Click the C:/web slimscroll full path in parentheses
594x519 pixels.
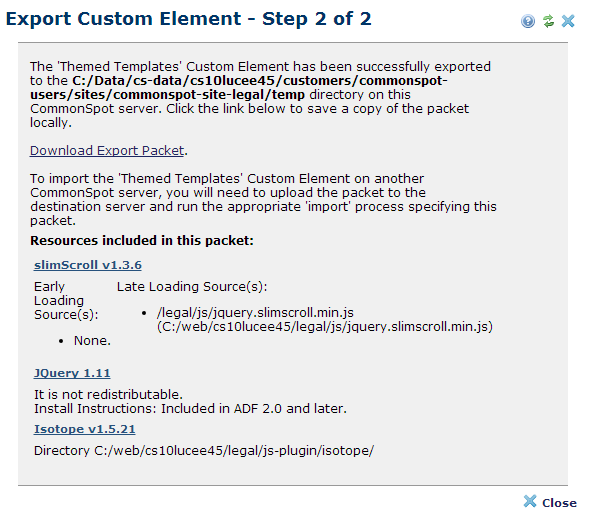coord(325,327)
